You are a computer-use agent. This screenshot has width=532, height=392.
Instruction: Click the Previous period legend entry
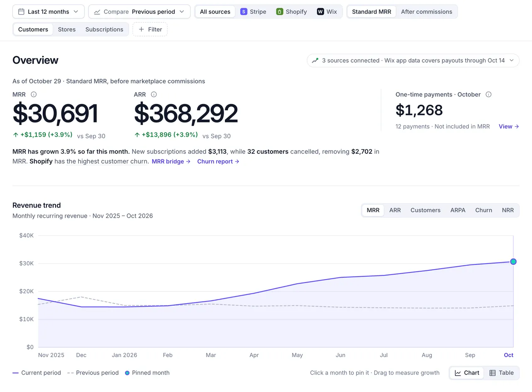coord(93,373)
